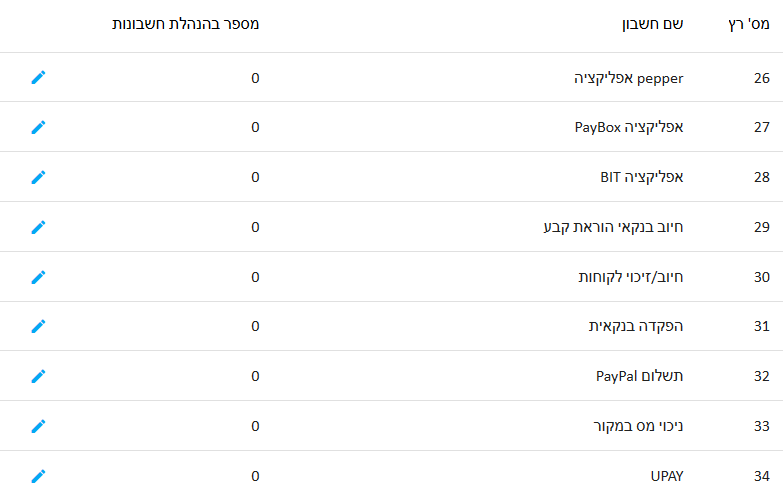Select account name pepper אפליקציה
The image size is (783, 493).
tap(628, 78)
